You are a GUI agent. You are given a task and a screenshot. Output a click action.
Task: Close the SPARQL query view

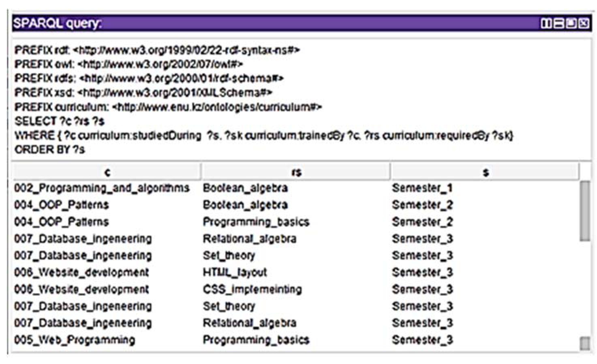584,24
